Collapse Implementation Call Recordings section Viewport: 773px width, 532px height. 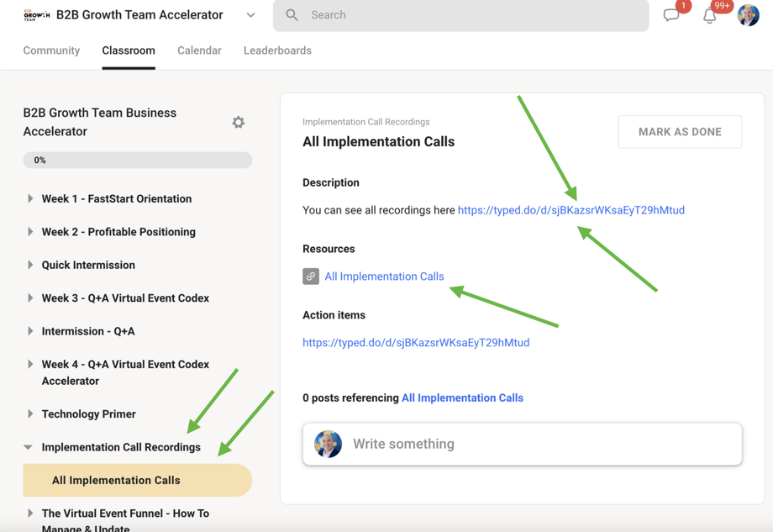coord(29,447)
